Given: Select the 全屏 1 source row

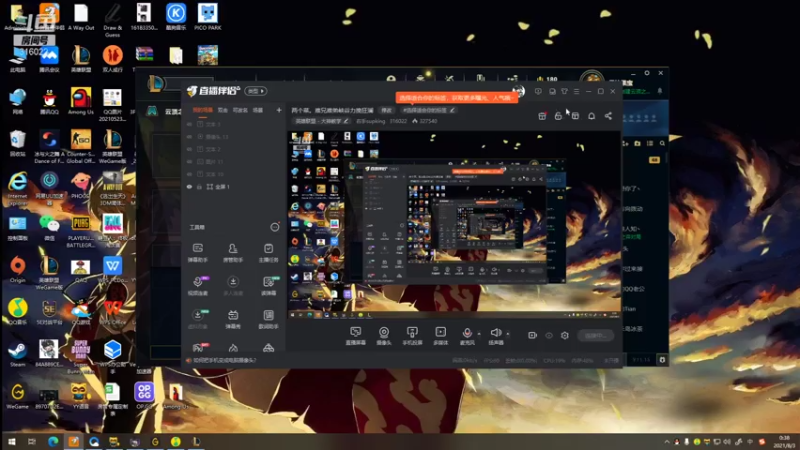Looking at the screenshot, I should [x=234, y=187].
